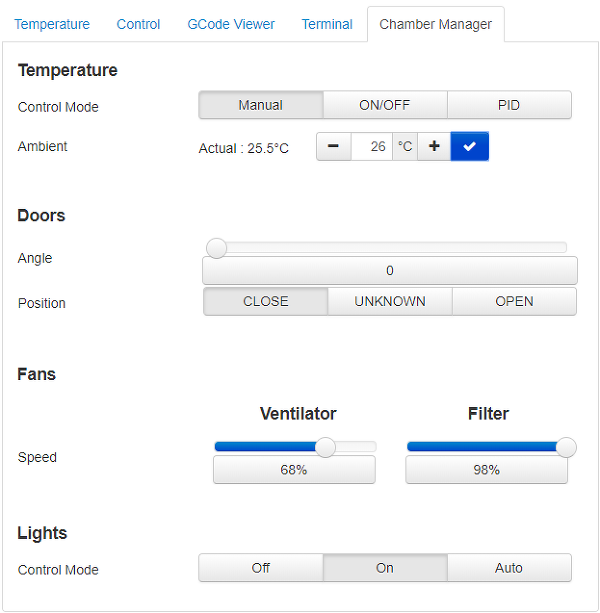
Task: Click the Filter fan speed slider handle
Action: click(566, 447)
